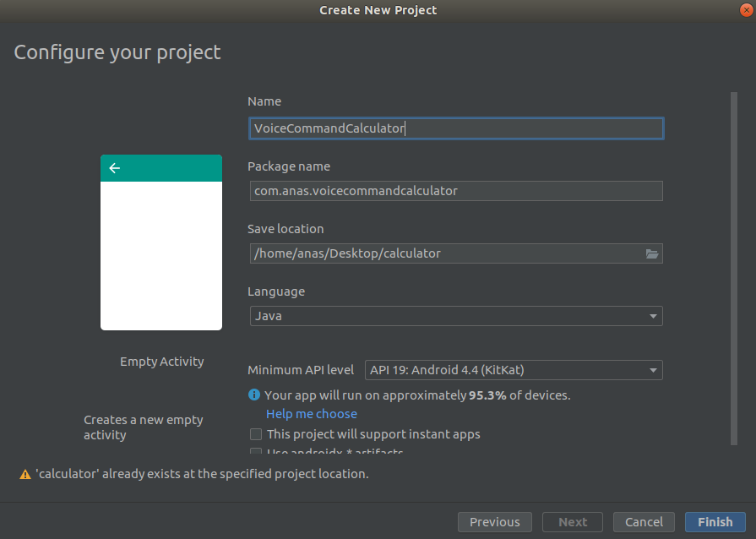Click the Empty Activity preview thumbnail
The height and width of the screenshot is (539, 756).
pyautogui.click(x=161, y=242)
